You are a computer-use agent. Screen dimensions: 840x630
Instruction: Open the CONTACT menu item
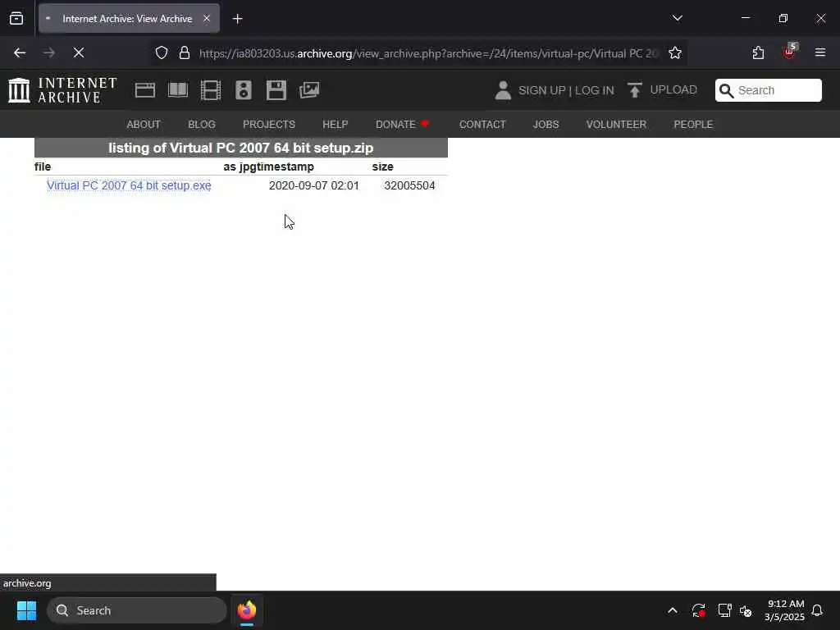[482, 125]
